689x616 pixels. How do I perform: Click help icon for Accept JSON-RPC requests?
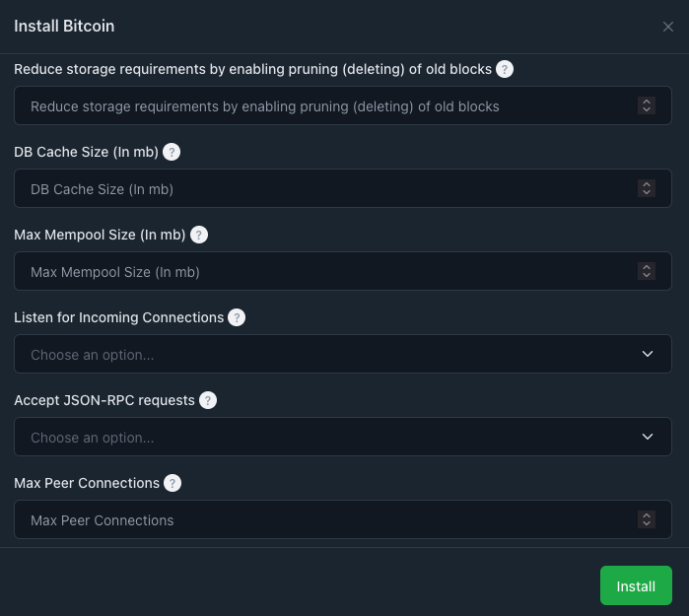(x=208, y=400)
